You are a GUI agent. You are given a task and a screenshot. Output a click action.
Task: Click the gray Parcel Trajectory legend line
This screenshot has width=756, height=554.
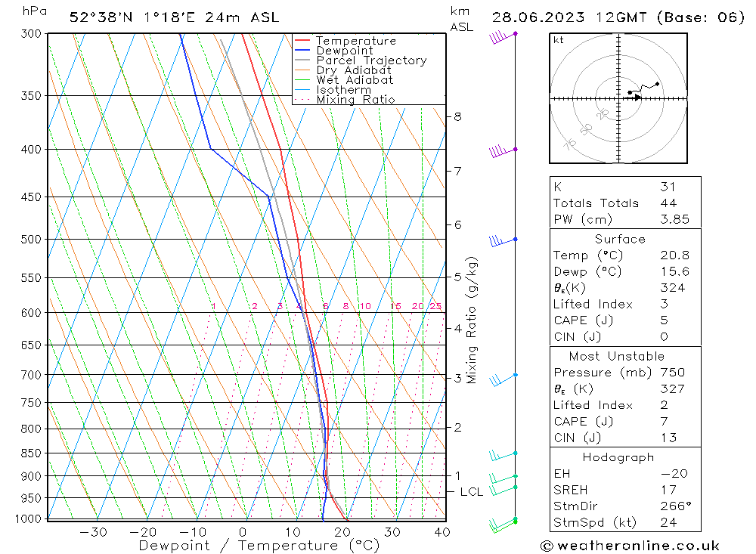pyautogui.click(x=302, y=60)
